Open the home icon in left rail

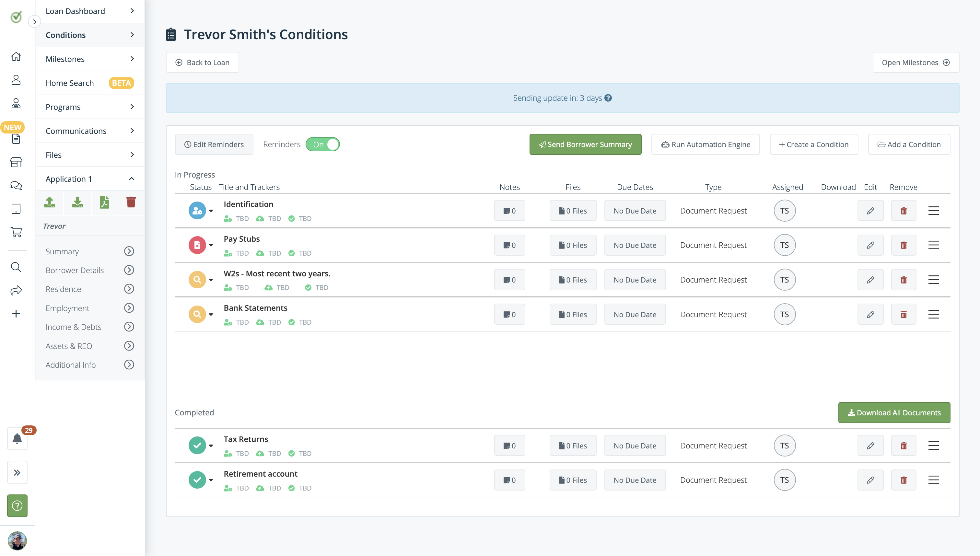click(x=16, y=56)
